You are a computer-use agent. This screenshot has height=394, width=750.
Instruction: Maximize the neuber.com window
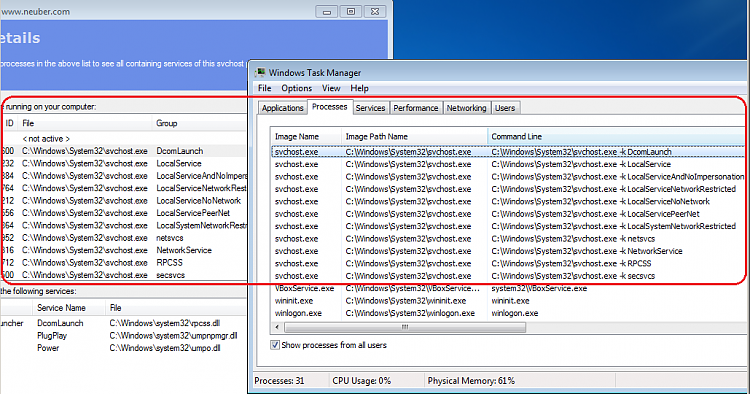(351, 11)
